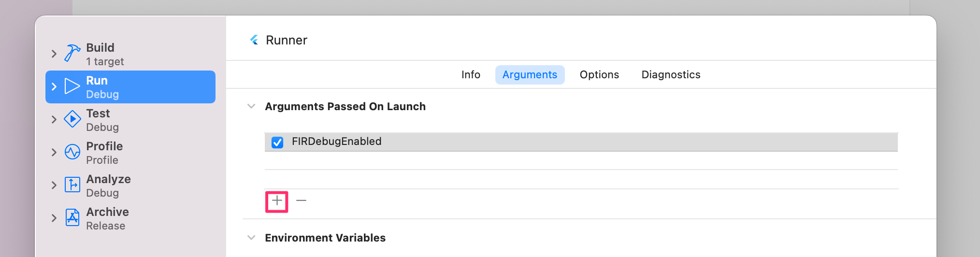
Task: Collapse Arguments Passed On Launch section
Action: point(251,106)
